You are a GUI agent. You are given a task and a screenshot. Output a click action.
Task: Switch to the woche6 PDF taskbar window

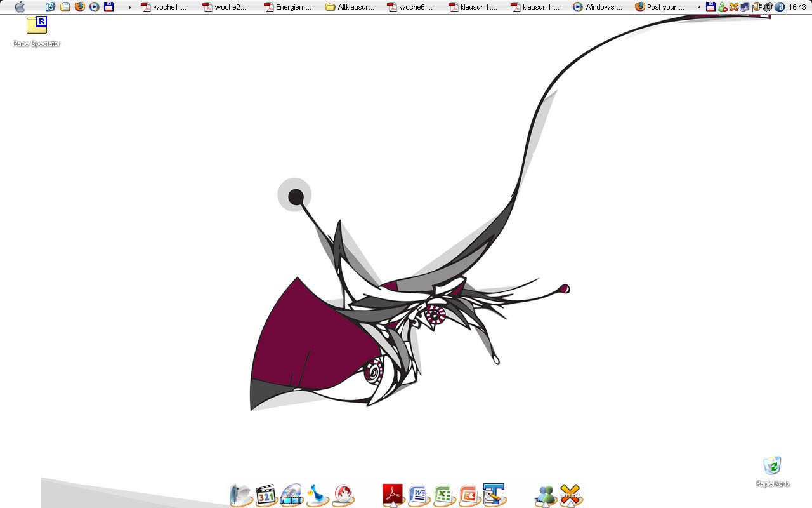pyautogui.click(x=411, y=7)
